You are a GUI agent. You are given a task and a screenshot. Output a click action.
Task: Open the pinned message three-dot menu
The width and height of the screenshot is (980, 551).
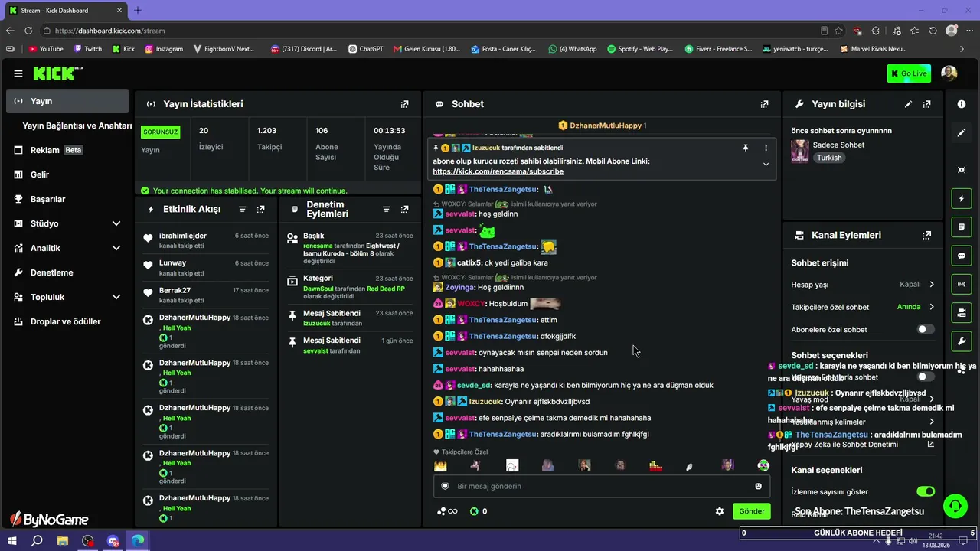766,148
